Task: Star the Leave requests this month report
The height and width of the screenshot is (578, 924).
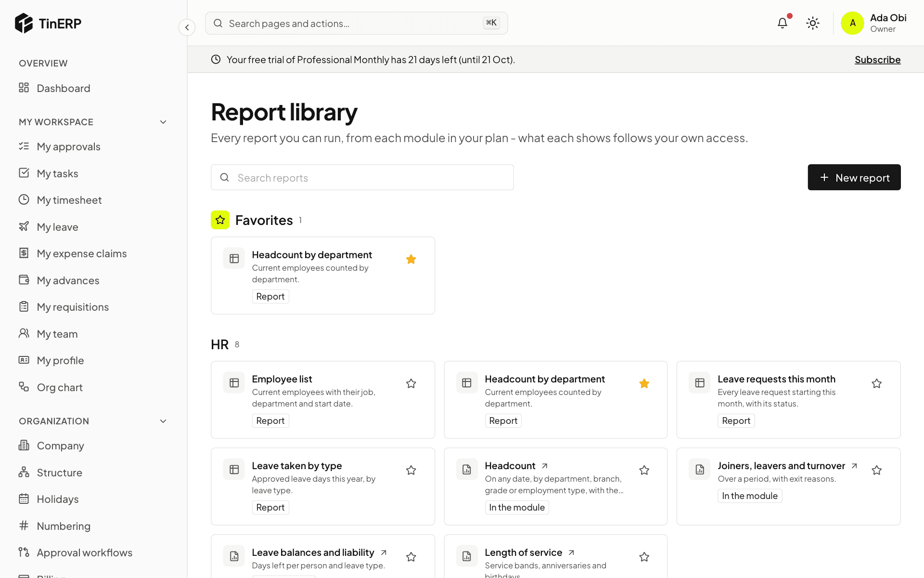Action: (877, 383)
